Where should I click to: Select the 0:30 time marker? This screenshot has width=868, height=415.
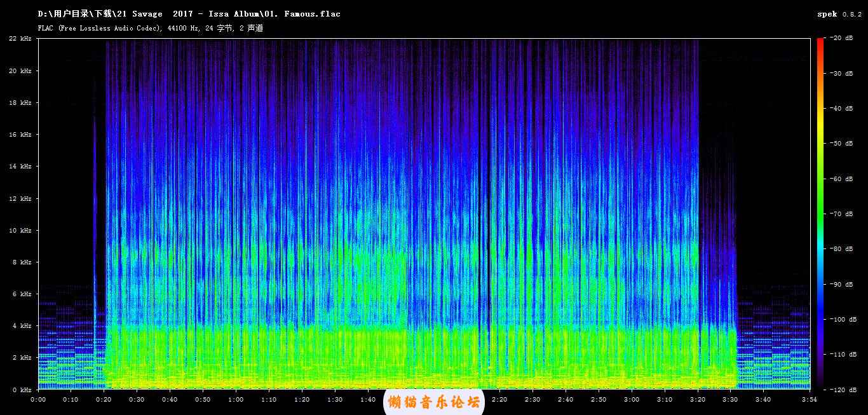(x=137, y=399)
